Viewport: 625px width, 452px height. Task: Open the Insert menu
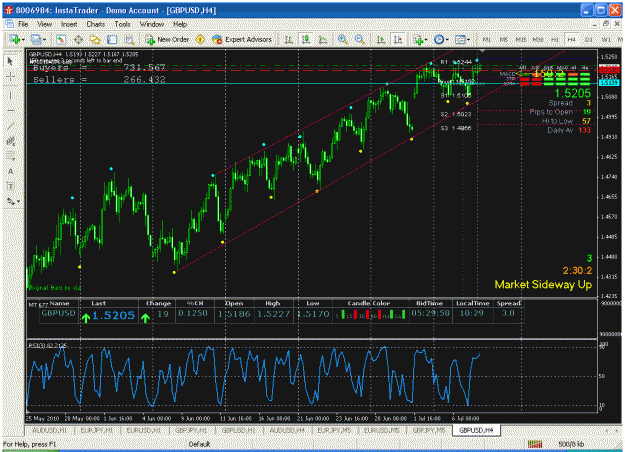pos(69,24)
